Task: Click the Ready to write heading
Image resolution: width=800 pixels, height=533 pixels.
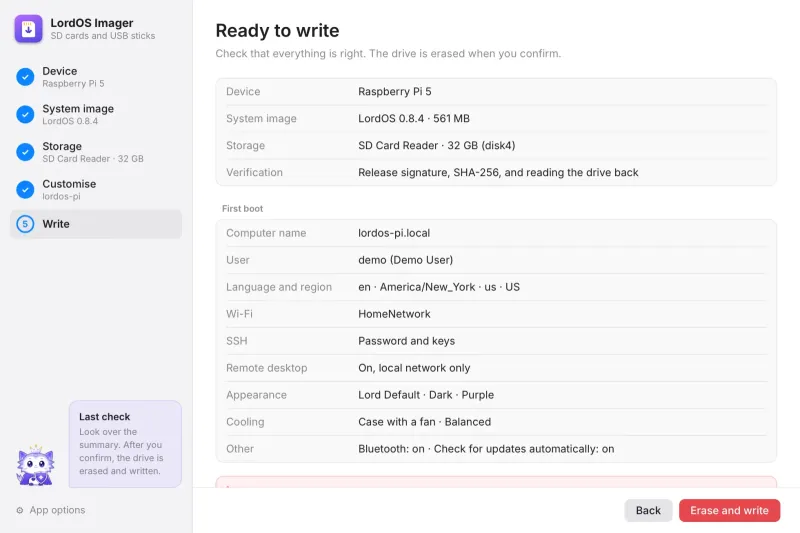Action: pyautogui.click(x=277, y=31)
